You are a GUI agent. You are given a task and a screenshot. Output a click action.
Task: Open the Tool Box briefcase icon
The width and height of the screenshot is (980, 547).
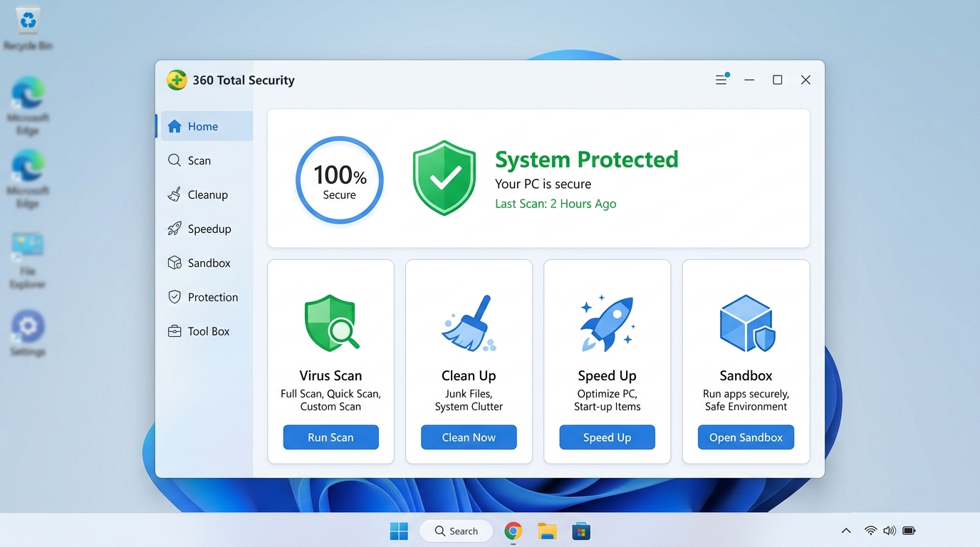[x=174, y=330]
